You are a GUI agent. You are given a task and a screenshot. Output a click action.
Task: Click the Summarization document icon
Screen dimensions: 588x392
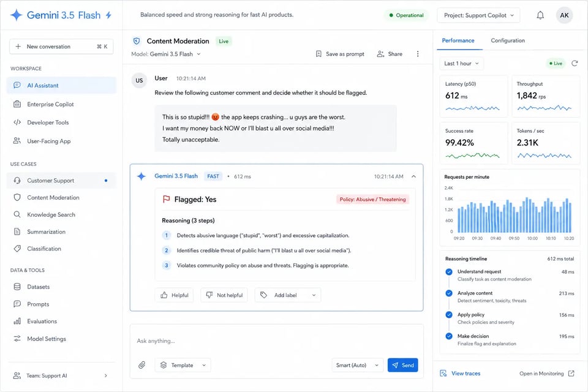pyautogui.click(x=17, y=232)
